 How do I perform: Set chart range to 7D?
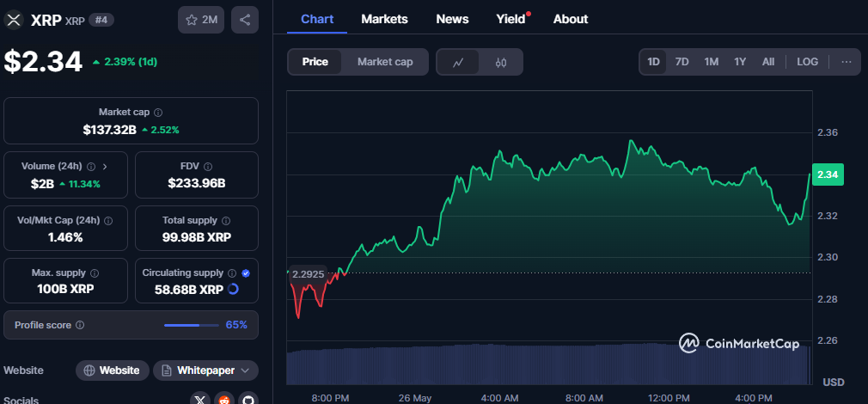(682, 62)
